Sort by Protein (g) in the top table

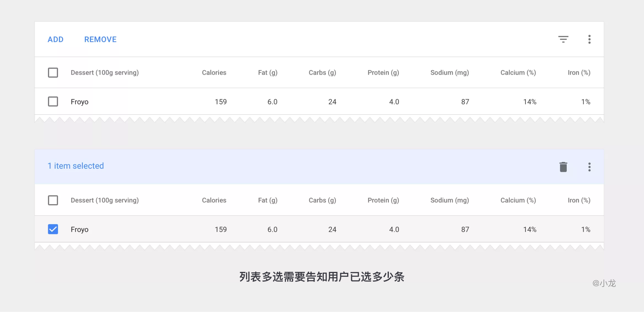[x=383, y=73]
